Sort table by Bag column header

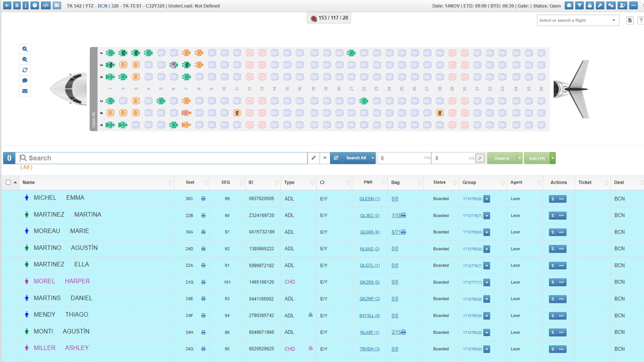tap(405, 182)
